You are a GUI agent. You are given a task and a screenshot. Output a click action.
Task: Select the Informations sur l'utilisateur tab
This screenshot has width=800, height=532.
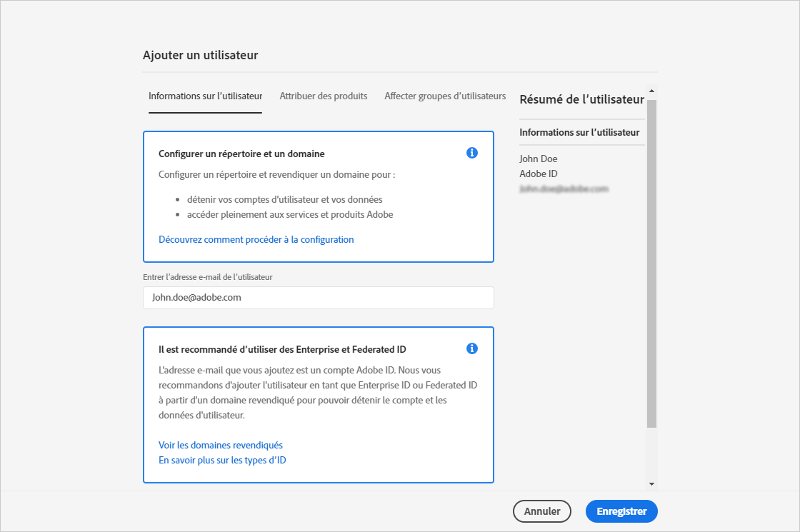tap(205, 96)
